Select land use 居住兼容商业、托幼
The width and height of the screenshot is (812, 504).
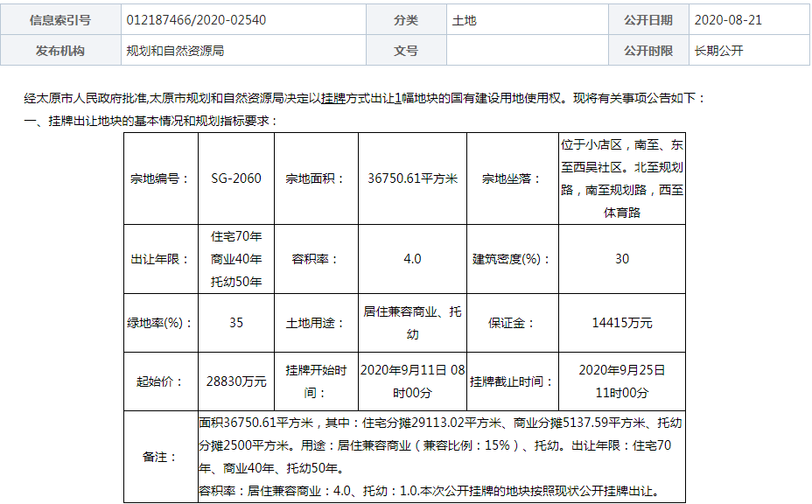[412, 323]
